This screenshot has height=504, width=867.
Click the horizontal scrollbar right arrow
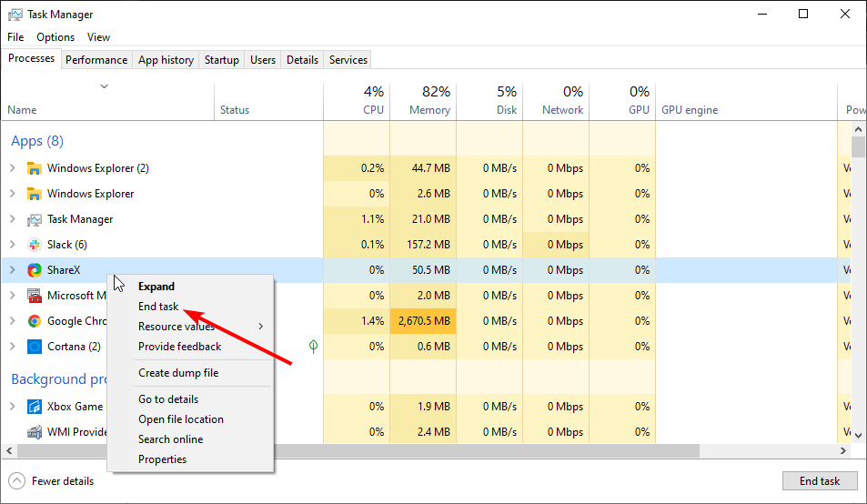(843, 451)
